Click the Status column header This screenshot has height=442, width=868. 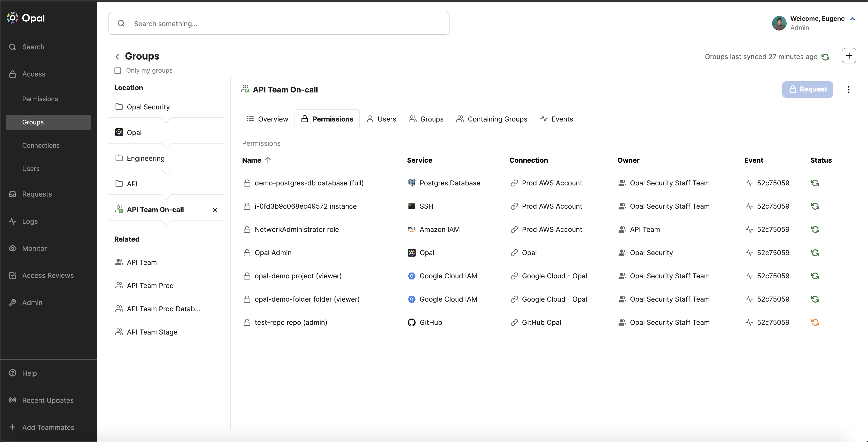click(821, 160)
